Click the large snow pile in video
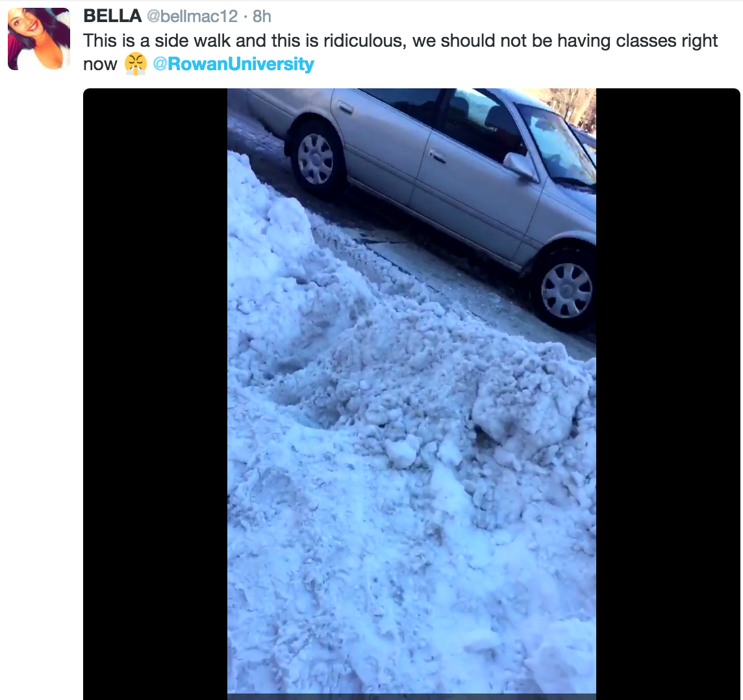The image size is (743, 700). point(411,450)
